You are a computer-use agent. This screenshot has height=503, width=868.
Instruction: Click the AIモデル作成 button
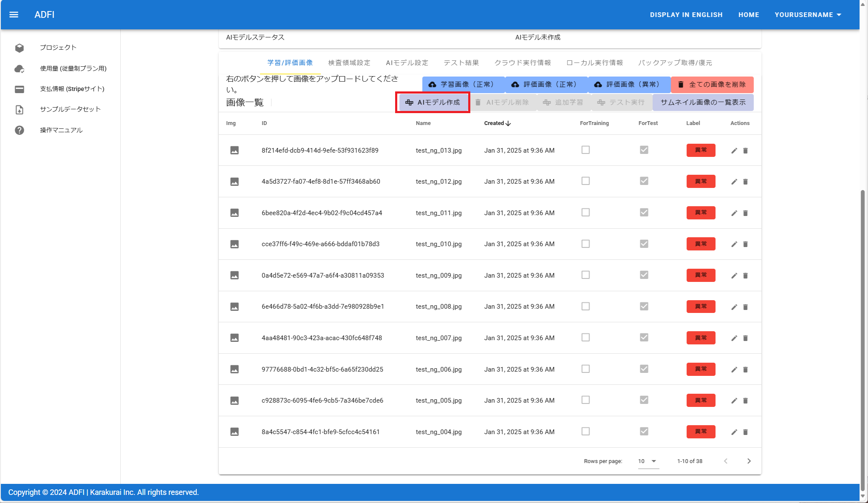(x=433, y=102)
